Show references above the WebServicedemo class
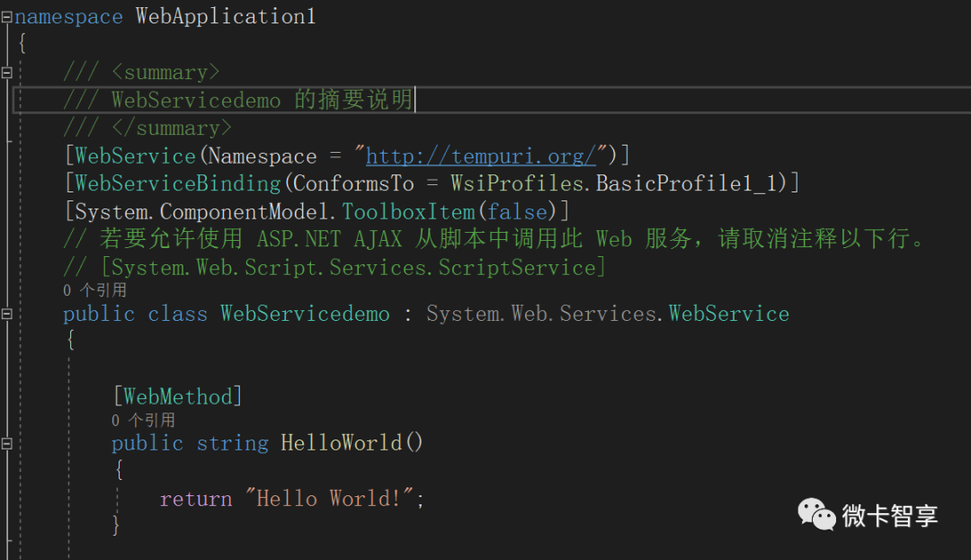The image size is (971, 560). tap(94, 290)
